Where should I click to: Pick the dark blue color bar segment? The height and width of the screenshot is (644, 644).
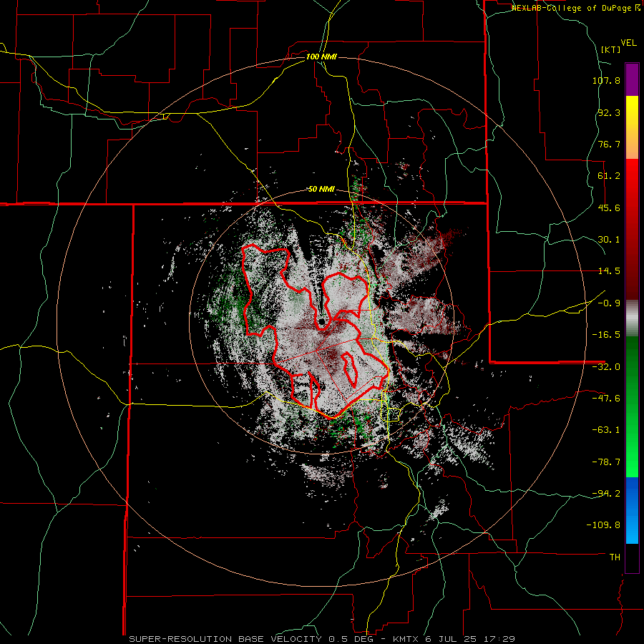(632, 493)
